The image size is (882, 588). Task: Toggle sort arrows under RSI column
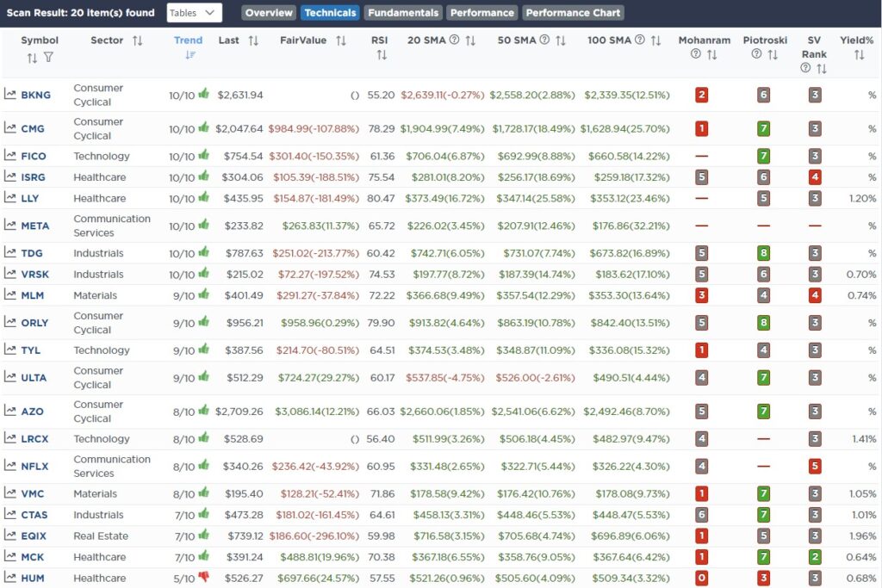tap(381, 55)
